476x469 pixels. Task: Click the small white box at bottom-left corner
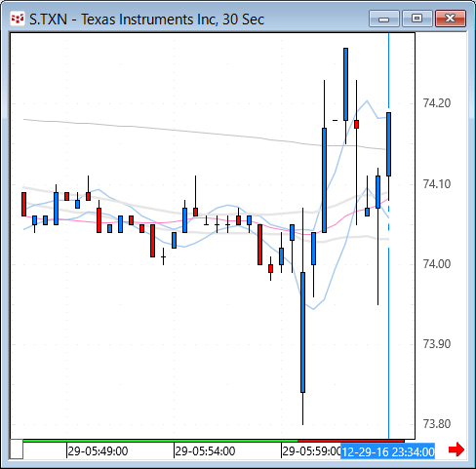17,449
